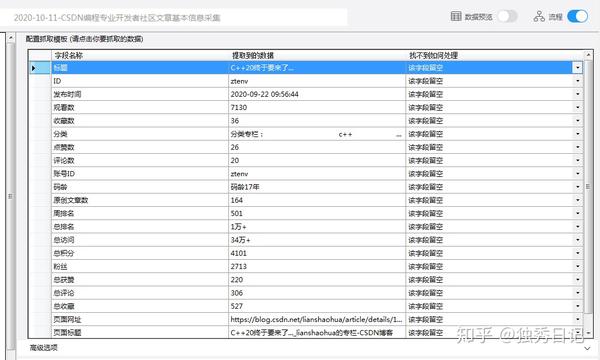The width and height of the screenshot is (600, 360).
Task: Open the dropdown arrow in the 总评论 row
Action: [577, 293]
